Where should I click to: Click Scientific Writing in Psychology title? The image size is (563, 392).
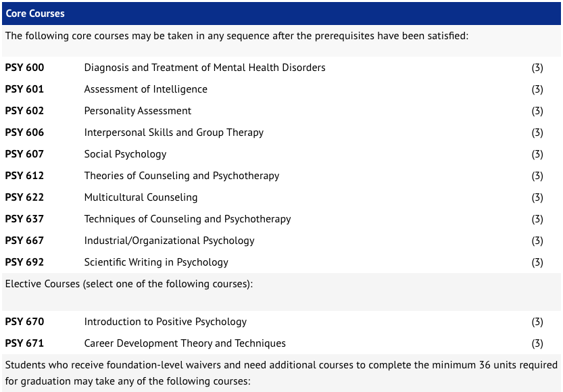(156, 262)
